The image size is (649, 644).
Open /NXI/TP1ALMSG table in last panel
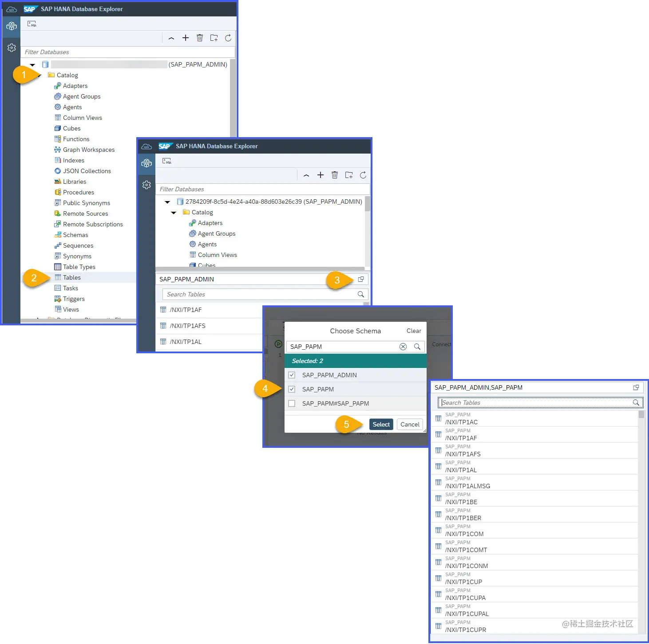click(x=534, y=482)
